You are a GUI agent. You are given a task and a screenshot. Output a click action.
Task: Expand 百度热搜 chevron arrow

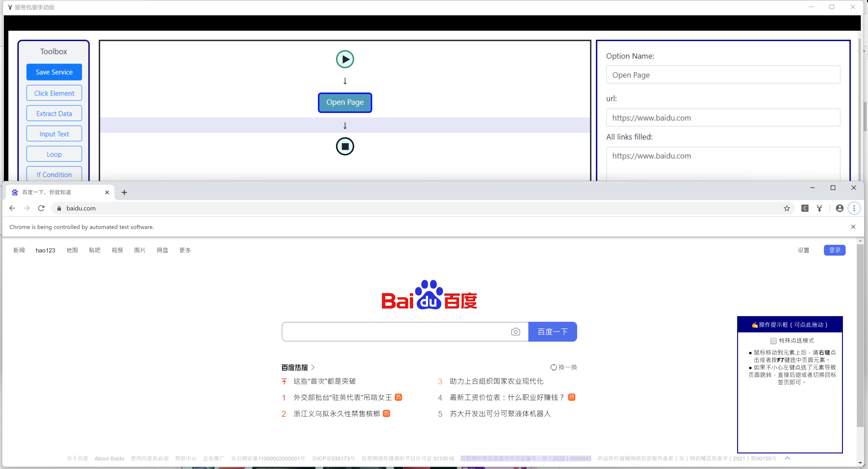313,367
